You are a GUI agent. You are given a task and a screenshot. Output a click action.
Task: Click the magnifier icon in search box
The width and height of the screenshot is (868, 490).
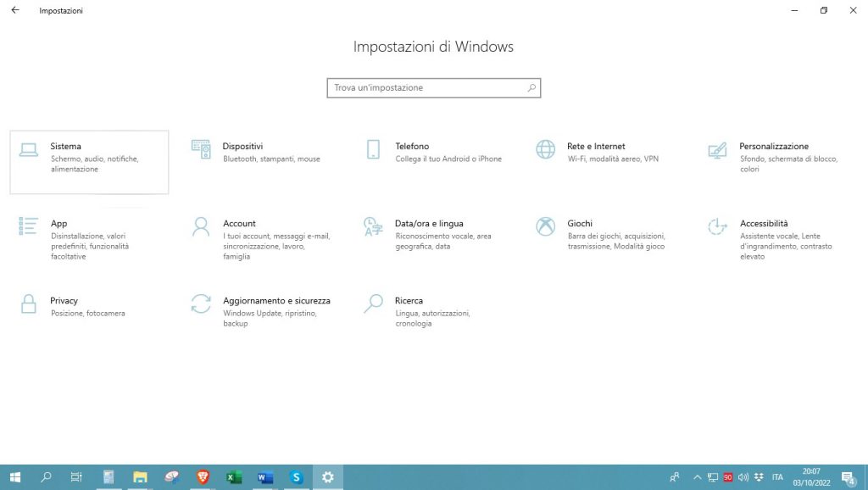531,88
